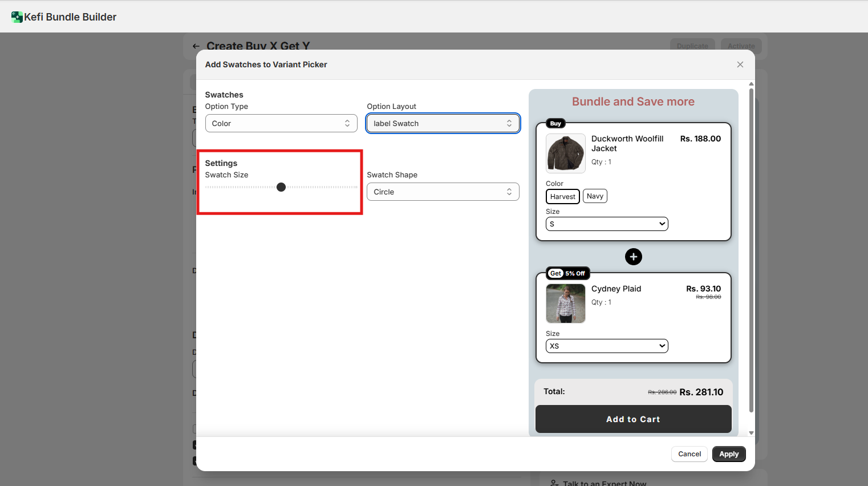Image resolution: width=868 pixels, height=486 pixels.
Task: Click the preview panel vertical scrollbar
Action: point(751,251)
